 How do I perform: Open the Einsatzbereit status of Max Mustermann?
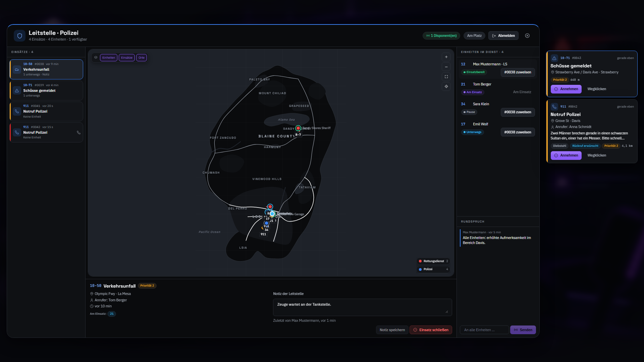coord(474,72)
